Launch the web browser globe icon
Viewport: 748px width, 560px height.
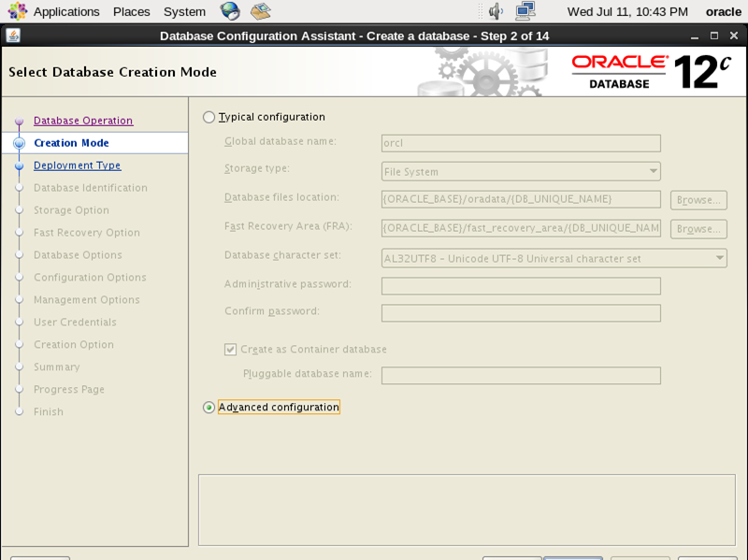pos(229,11)
